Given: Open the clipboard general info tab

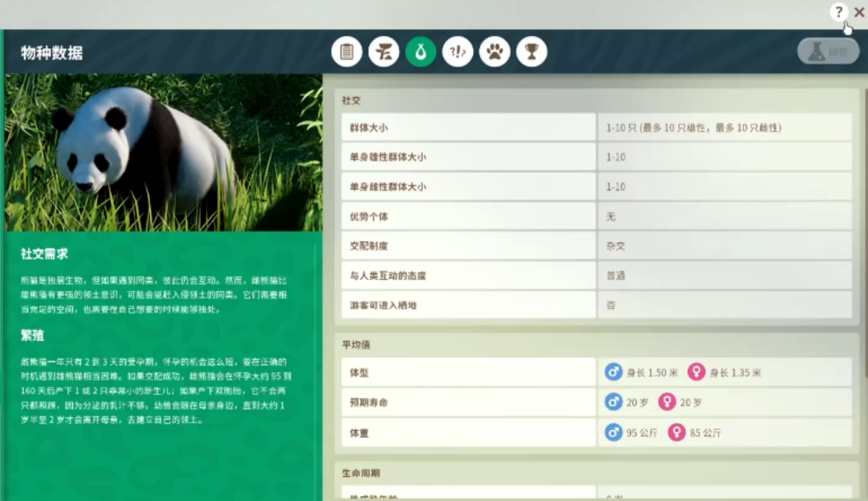Looking at the screenshot, I should pos(346,52).
